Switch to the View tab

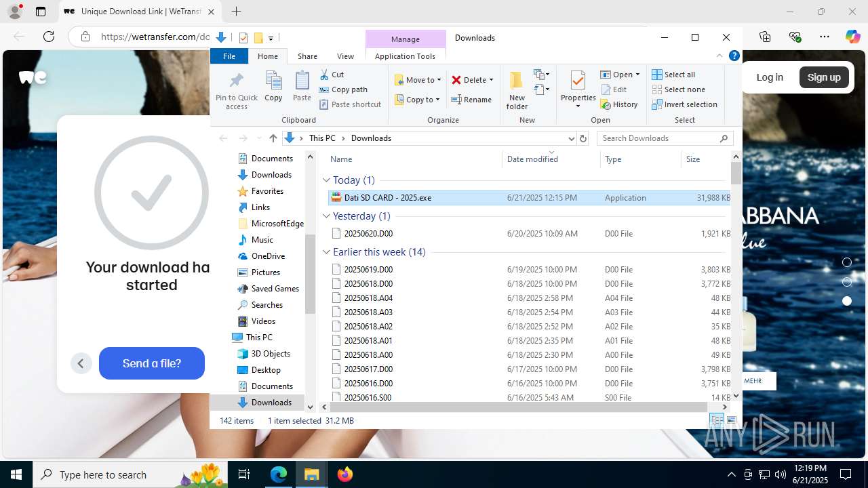(x=345, y=56)
